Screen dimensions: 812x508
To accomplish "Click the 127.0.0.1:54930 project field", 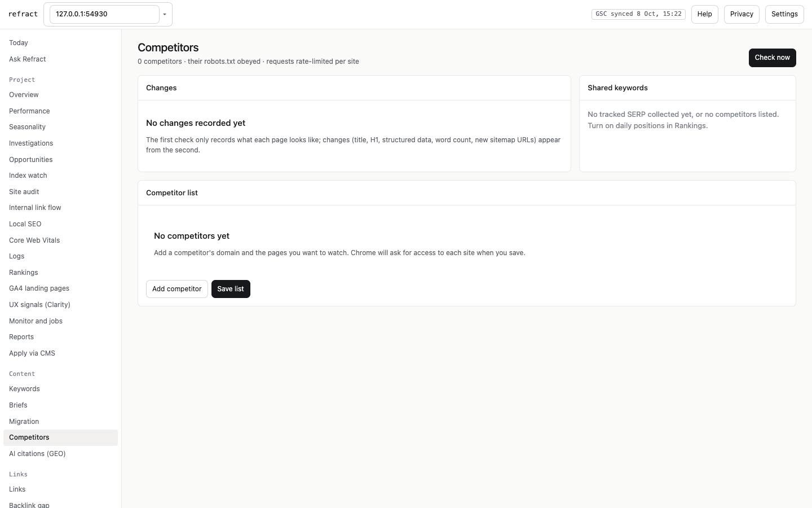I will [104, 14].
